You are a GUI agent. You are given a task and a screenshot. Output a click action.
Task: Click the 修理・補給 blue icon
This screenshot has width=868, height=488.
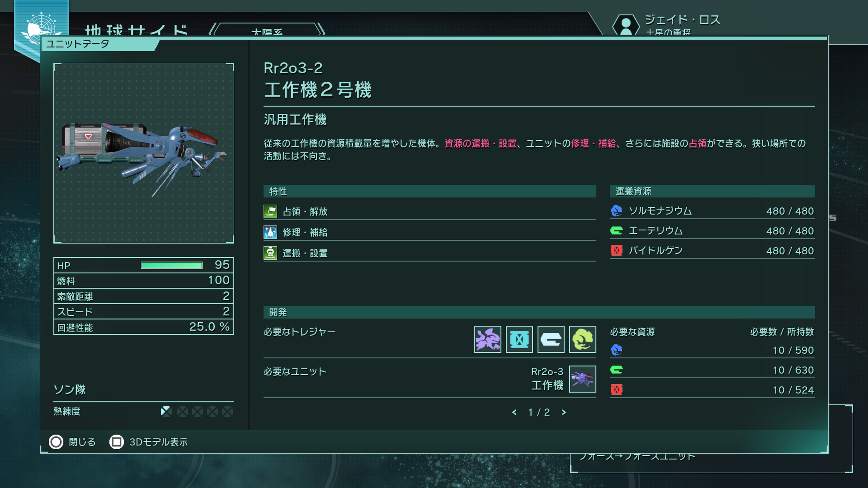270,232
